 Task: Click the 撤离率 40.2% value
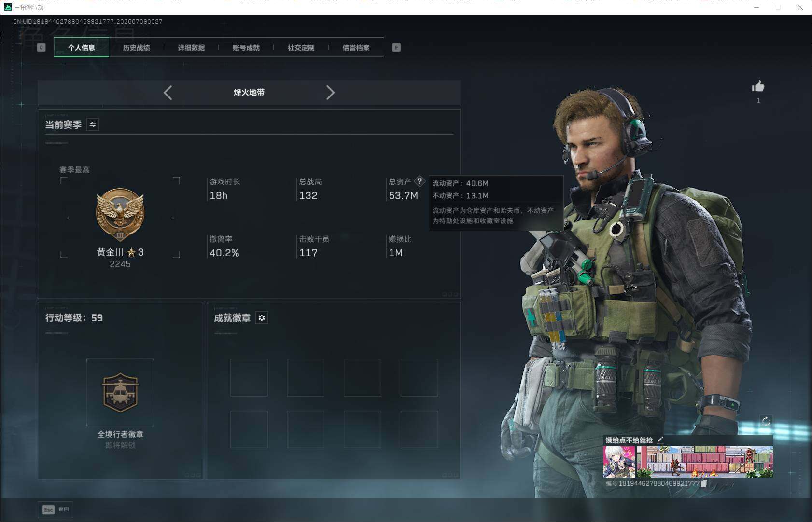(x=224, y=253)
